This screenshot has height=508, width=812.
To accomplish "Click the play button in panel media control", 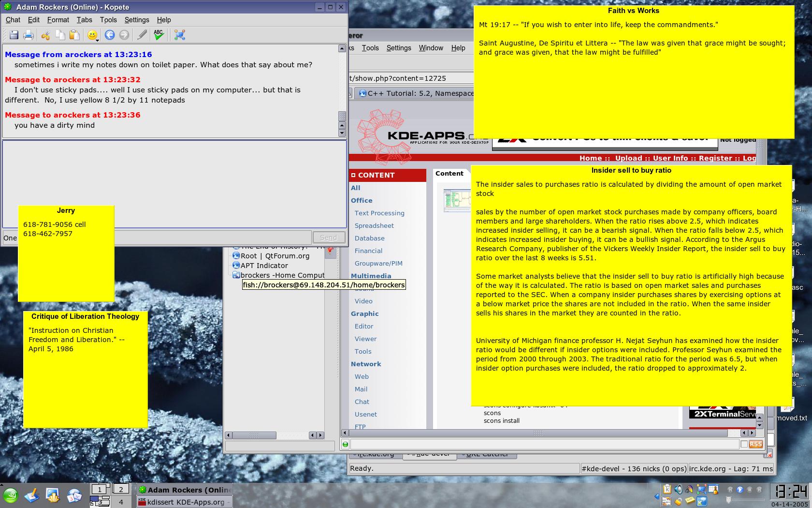I will [740, 490].
